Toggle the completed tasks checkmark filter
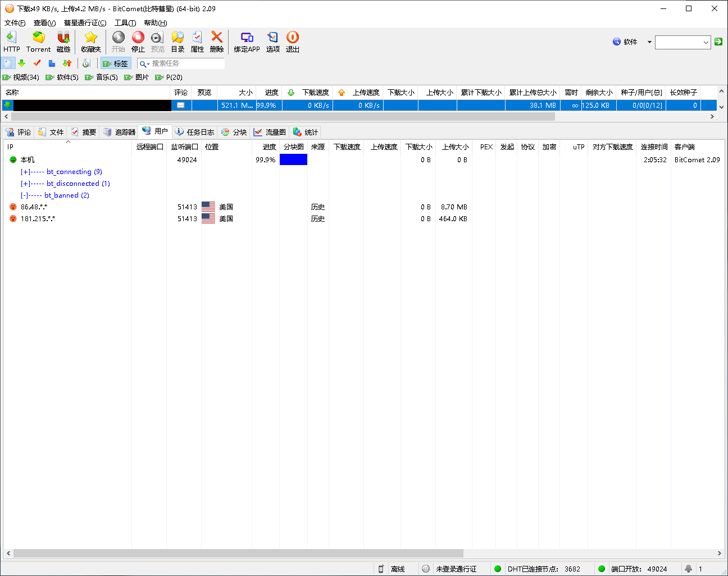 coord(37,63)
